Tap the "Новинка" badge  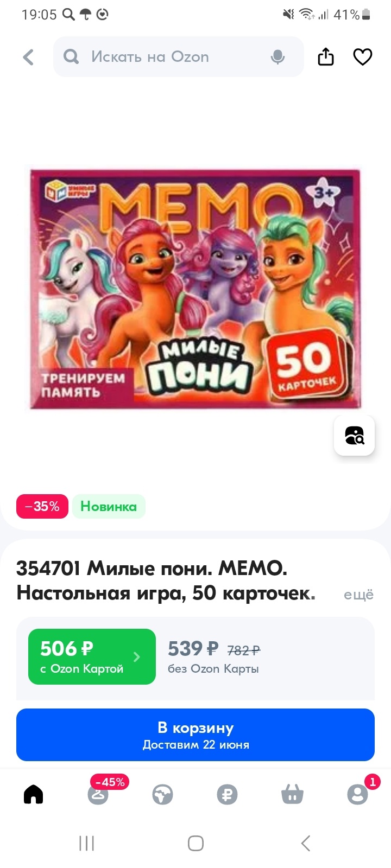tap(109, 507)
